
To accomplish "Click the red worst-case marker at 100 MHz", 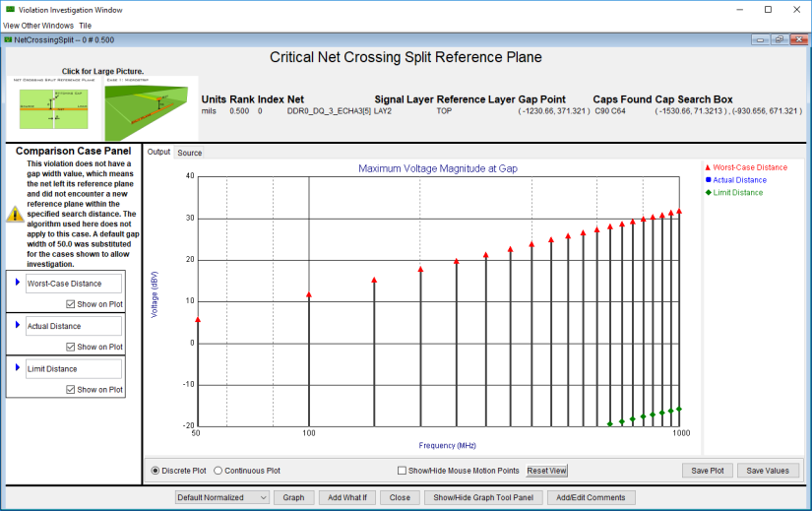I will 309,294.
